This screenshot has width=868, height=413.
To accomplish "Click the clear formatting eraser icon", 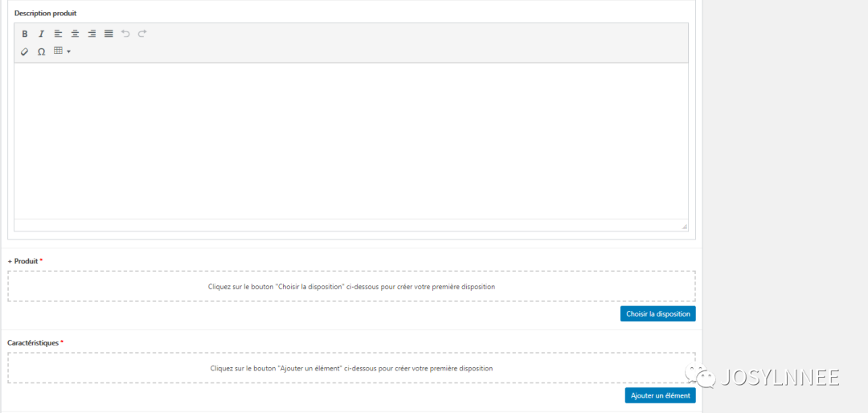I will [24, 51].
